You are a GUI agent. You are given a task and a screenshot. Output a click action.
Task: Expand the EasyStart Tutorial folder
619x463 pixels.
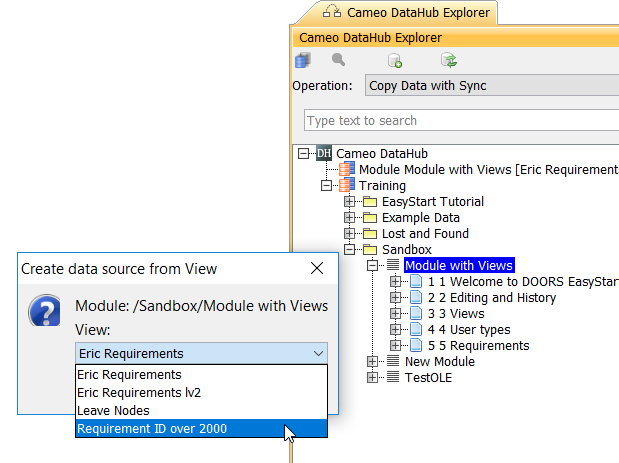click(349, 202)
